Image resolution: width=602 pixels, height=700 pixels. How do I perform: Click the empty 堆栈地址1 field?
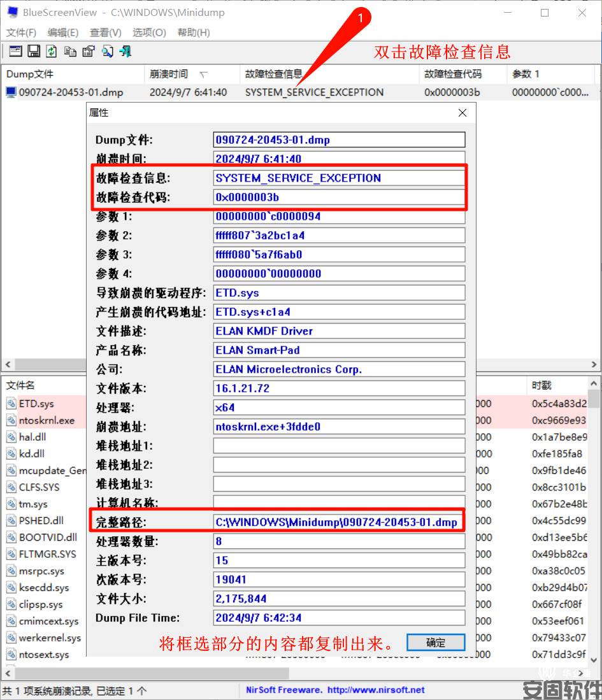[x=339, y=445]
